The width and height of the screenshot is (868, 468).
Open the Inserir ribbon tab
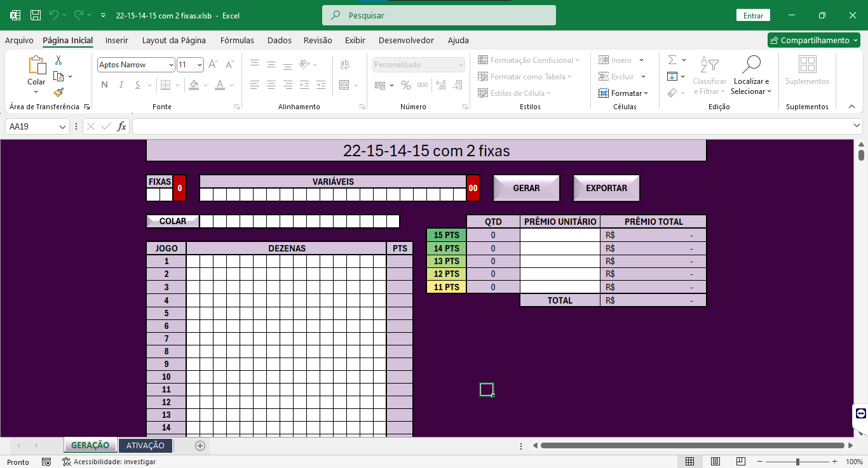117,40
